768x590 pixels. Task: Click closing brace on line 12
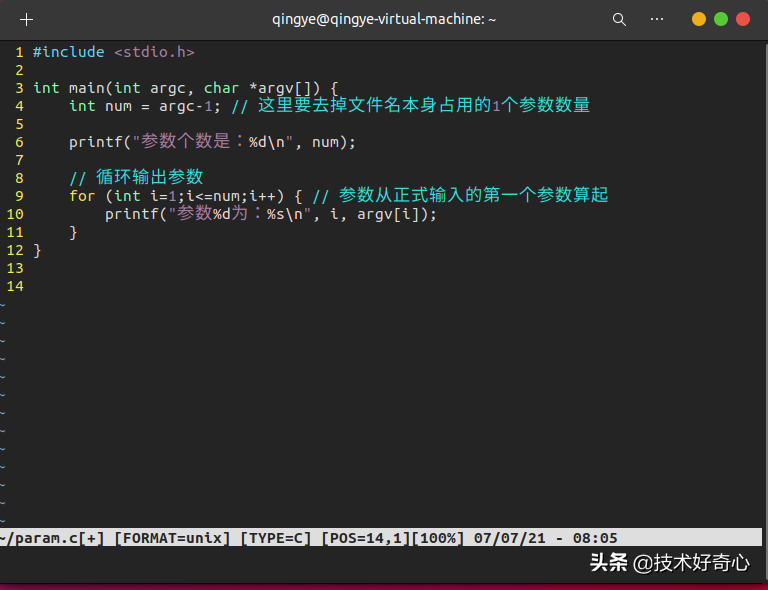37,250
